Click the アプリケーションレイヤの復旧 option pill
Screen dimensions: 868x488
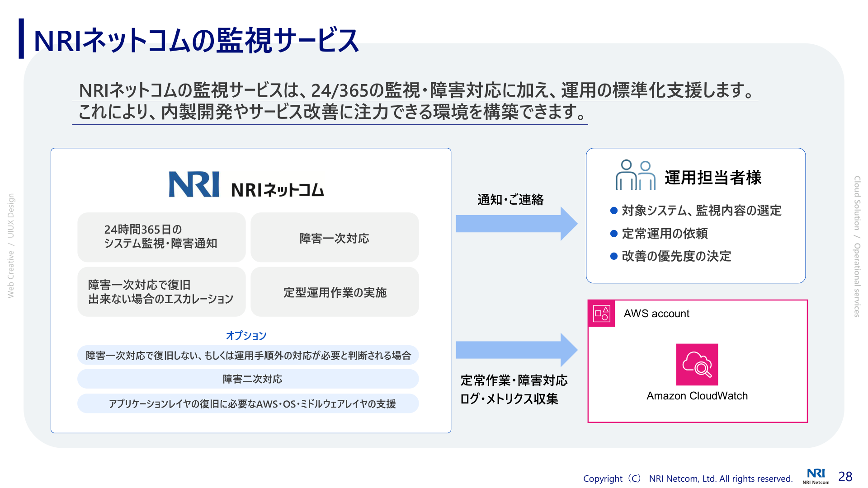click(248, 404)
